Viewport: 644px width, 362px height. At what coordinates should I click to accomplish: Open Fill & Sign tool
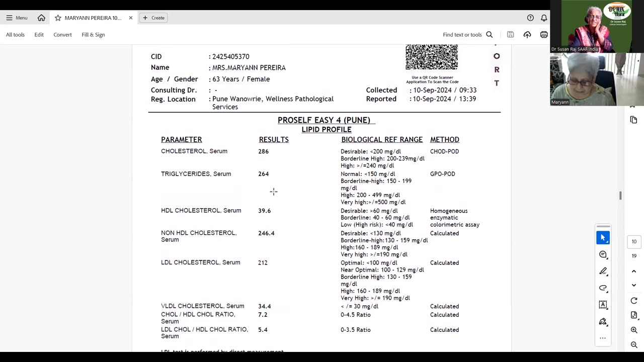point(93,35)
